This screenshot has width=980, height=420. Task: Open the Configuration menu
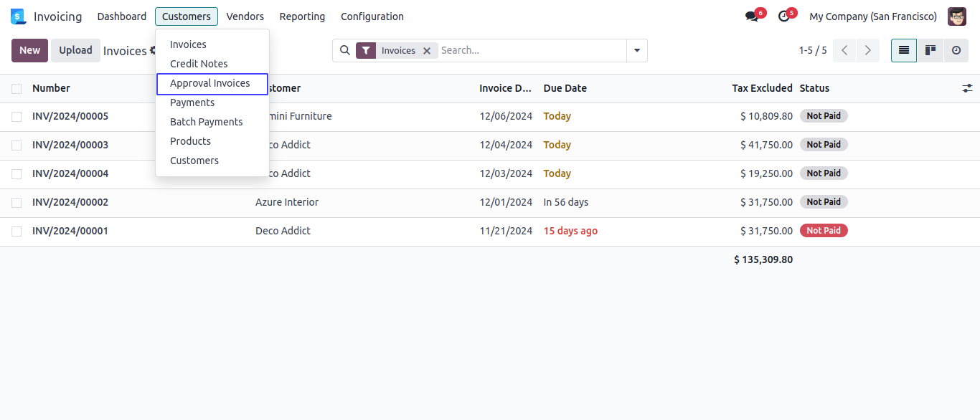point(372,16)
